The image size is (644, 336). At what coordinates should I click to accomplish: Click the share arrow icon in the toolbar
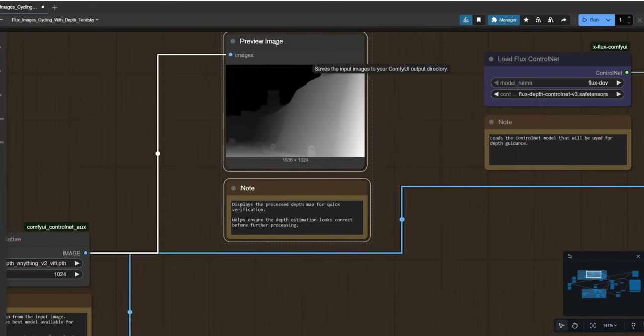pos(563,20)
